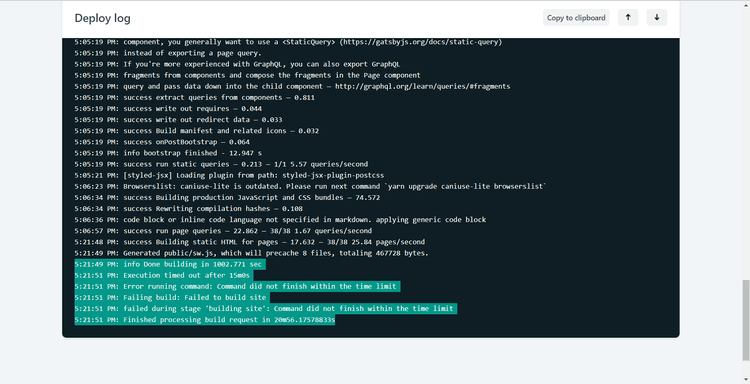Select the 'Building static HTML for pages' line
Image resolution: width=750 pixels, height=384 pixels.
[x=250, y=242]
